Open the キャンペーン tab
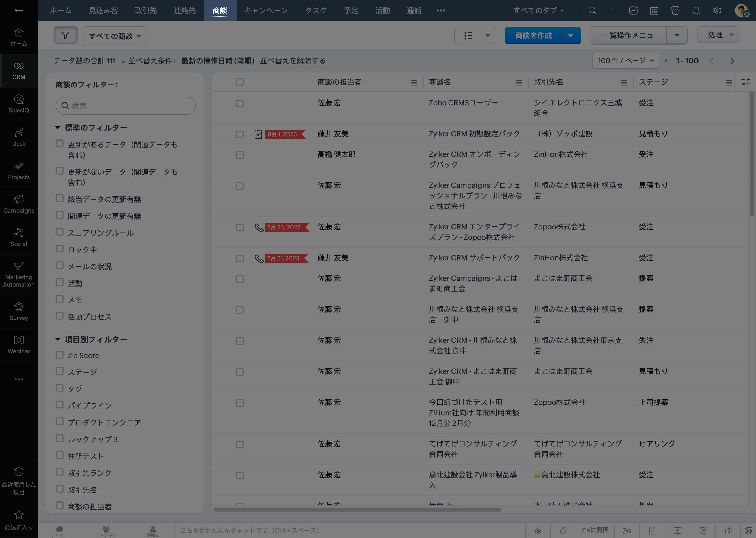 click(266, 11)
